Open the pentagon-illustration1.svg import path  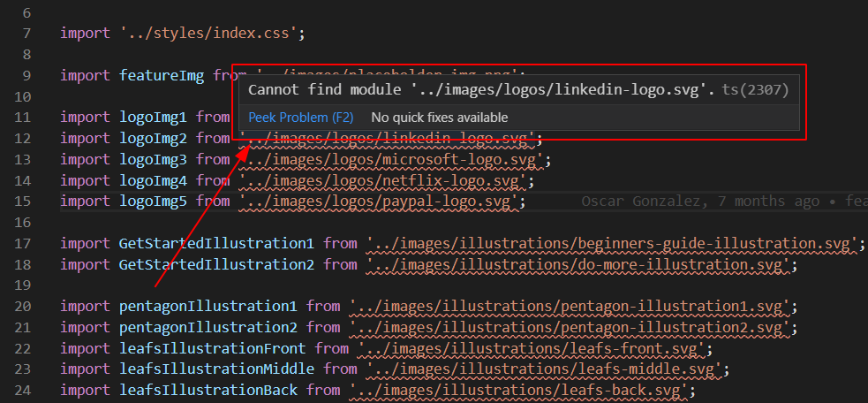(570, 306)
